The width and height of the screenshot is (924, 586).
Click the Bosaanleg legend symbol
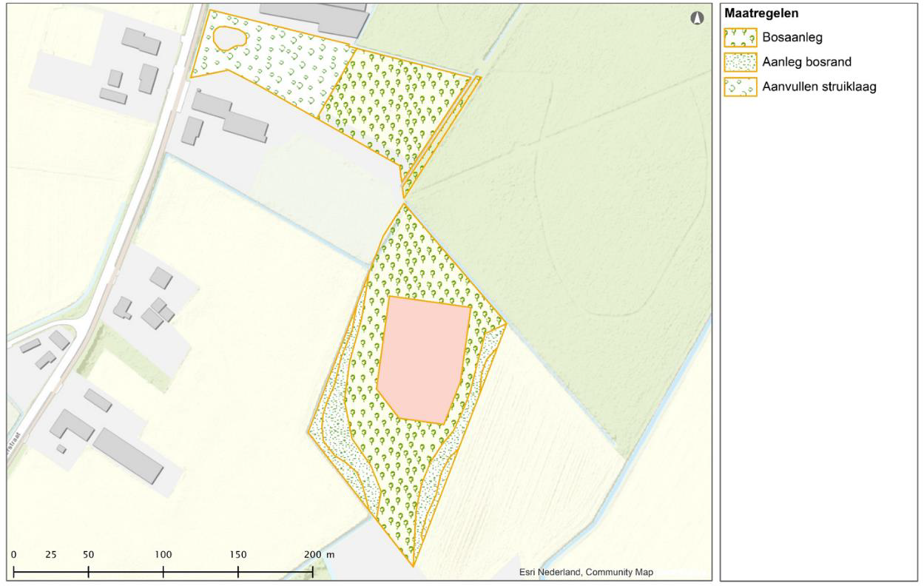tap(741, 38)
